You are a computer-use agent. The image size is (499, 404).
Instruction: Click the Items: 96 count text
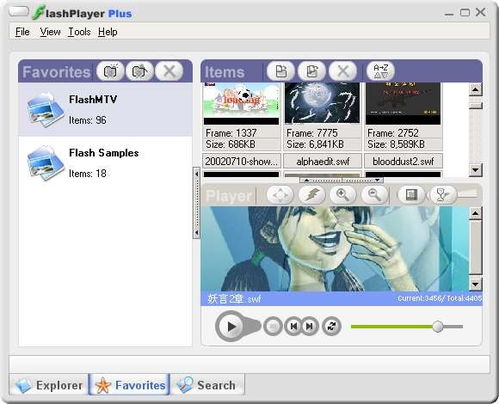(87, 120)
